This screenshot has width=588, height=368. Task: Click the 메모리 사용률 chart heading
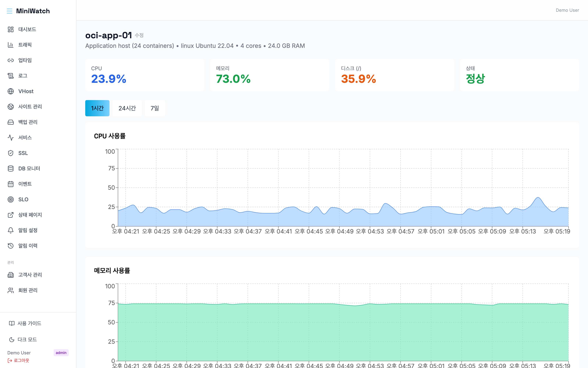point(112,271)
